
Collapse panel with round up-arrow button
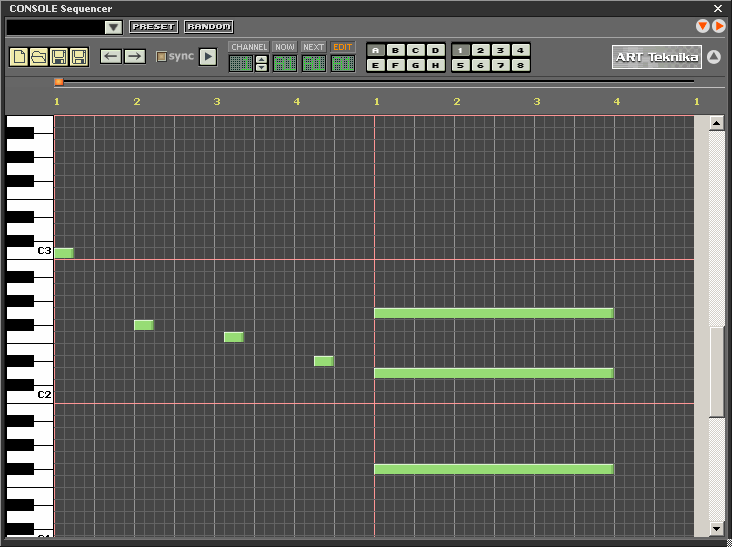coord(714,57)
